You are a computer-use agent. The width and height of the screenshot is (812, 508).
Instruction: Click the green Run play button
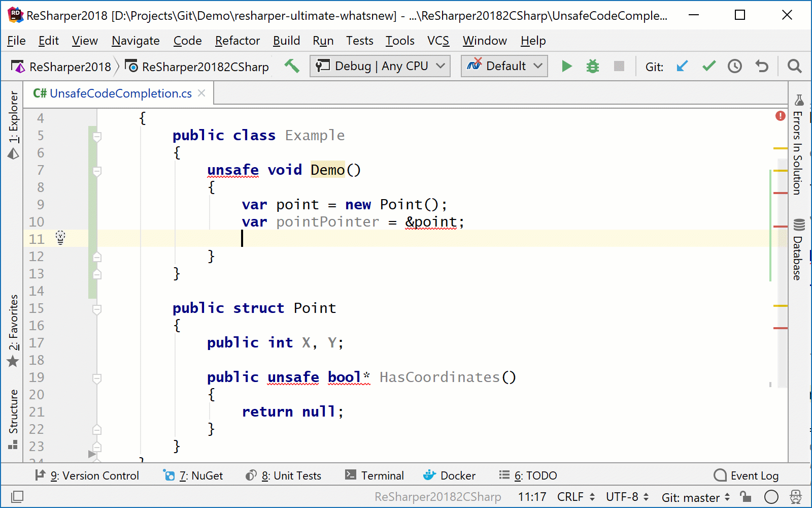pyautogui.click(x=567, y=66)
